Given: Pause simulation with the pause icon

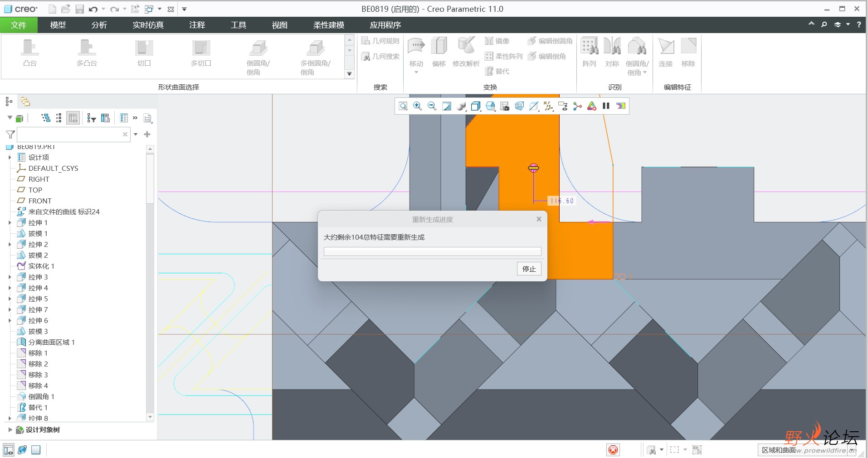Looking at the screenshot, I should 606,106.
